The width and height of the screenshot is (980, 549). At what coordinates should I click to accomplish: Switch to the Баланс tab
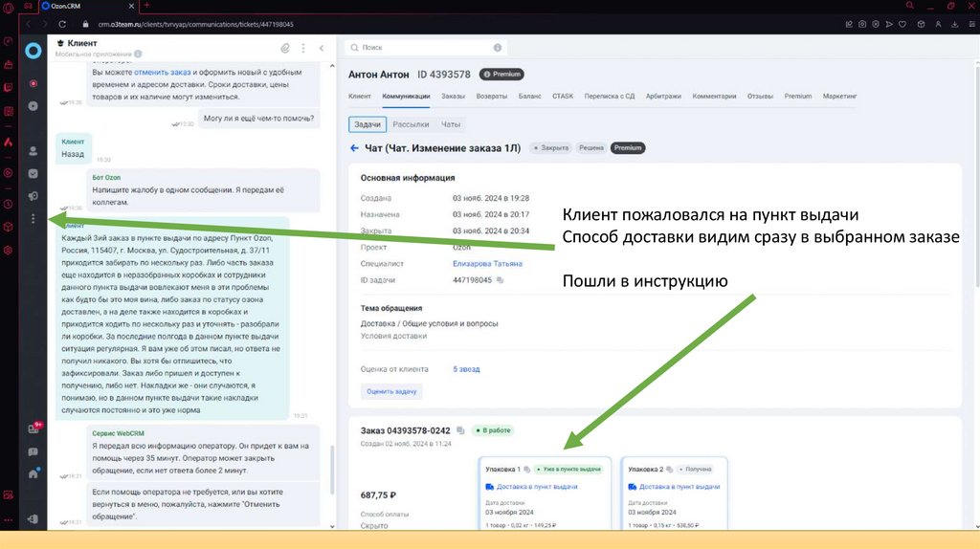click(x=530, y=97)
